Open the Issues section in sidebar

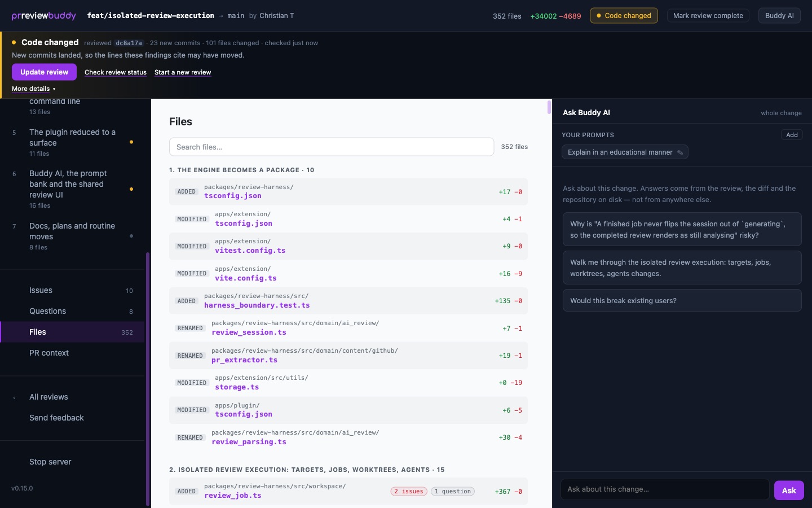point(72,290)
